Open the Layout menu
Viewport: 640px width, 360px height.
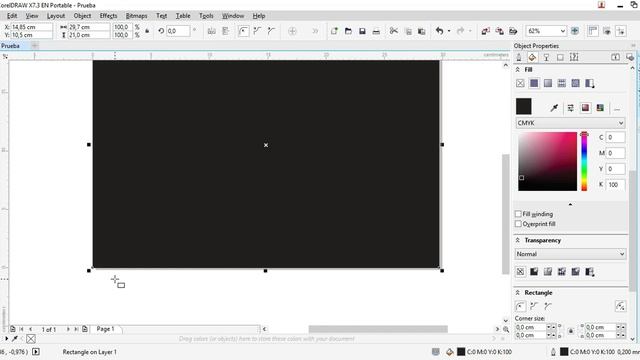pyautogui.click(x=56, y=16)
